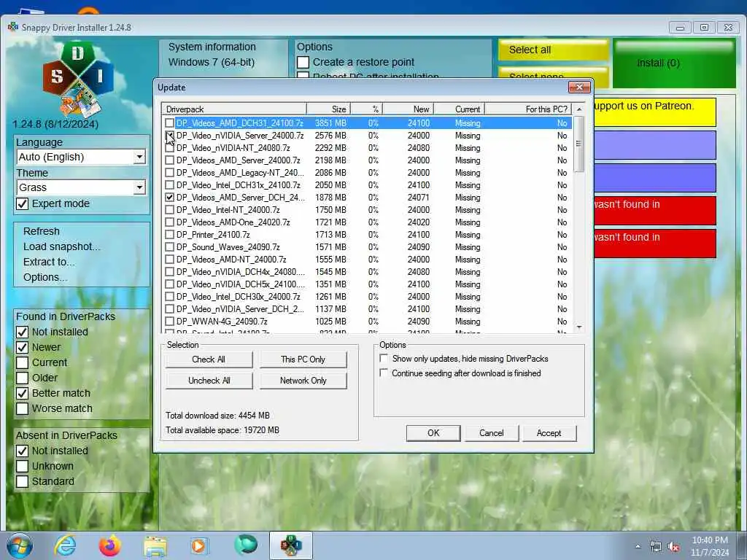
Task: Sort list by New column header
Action: point(409,109)
